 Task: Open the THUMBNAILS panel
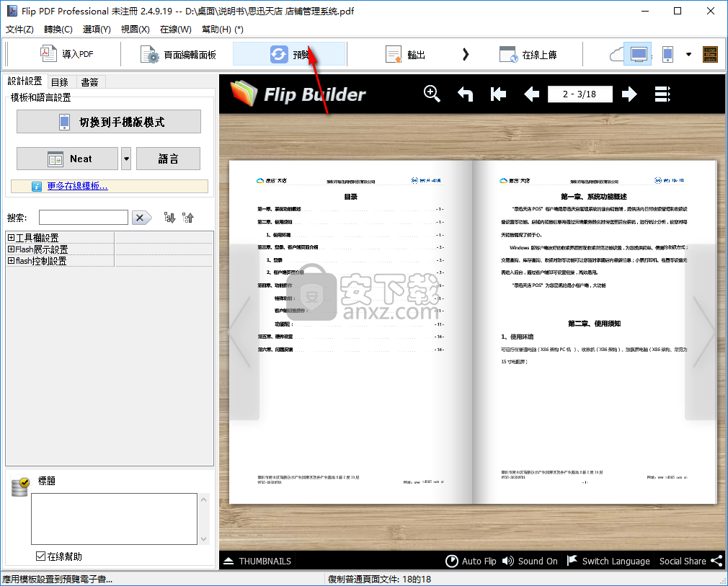click(257, 561)
